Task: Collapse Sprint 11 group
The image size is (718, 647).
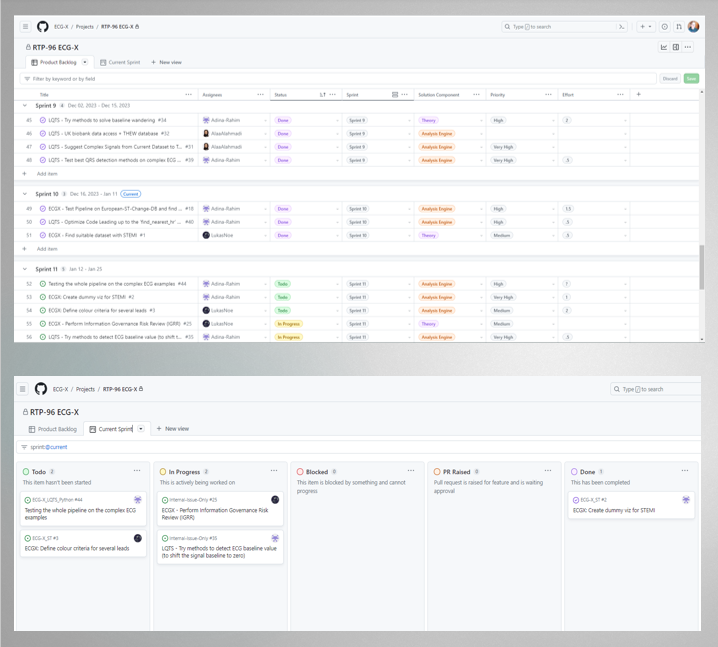Action: [x=25, y=269]
